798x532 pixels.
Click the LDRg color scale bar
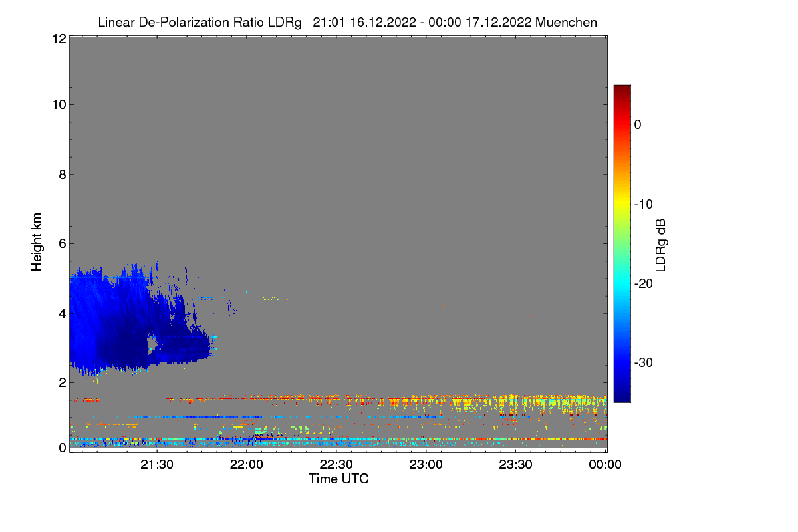pyautogui.click(x=622, y=243)
